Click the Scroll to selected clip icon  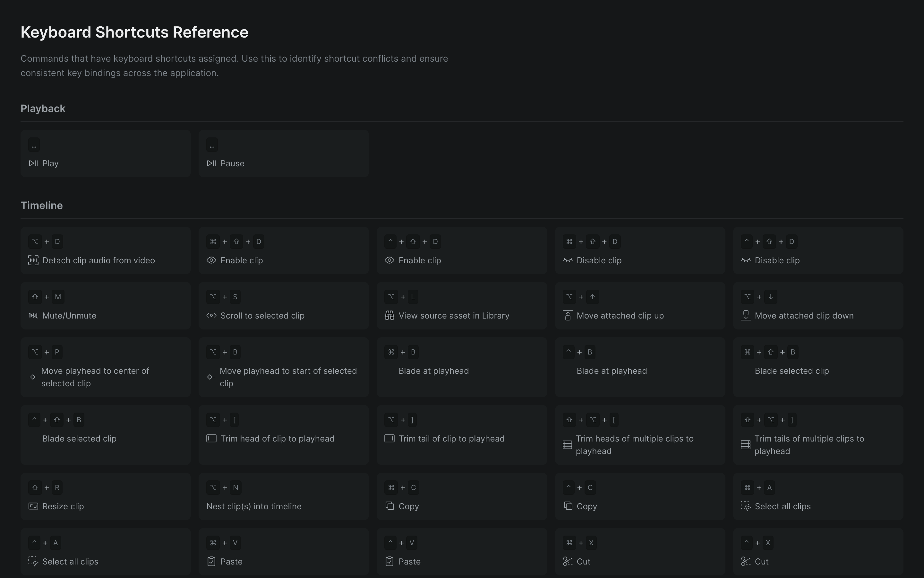tap(211, 315)
